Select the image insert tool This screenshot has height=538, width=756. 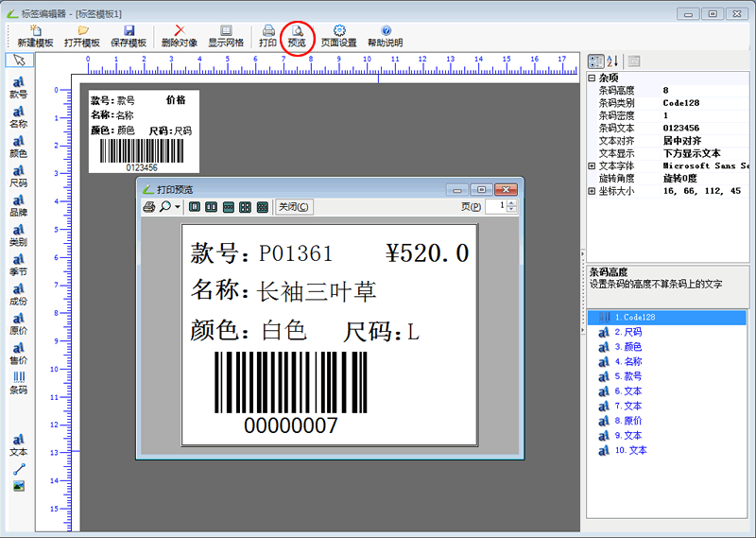pyautogui.click(x=19, y=486)
